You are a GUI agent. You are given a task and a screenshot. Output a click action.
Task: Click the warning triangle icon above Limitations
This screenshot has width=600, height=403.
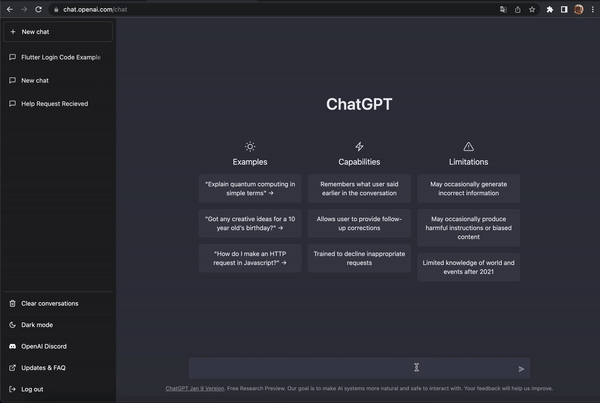[468, 146]
